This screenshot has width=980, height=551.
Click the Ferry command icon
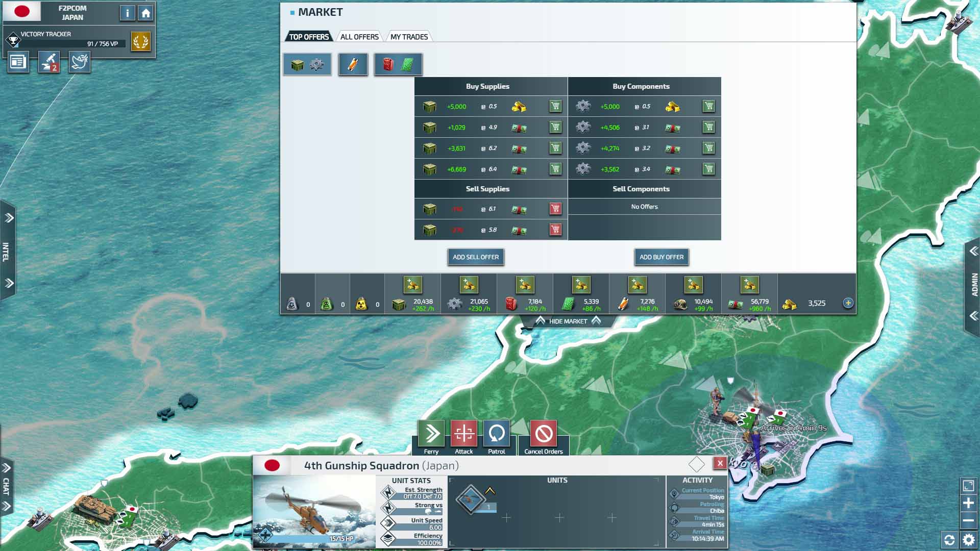(431, 434)
